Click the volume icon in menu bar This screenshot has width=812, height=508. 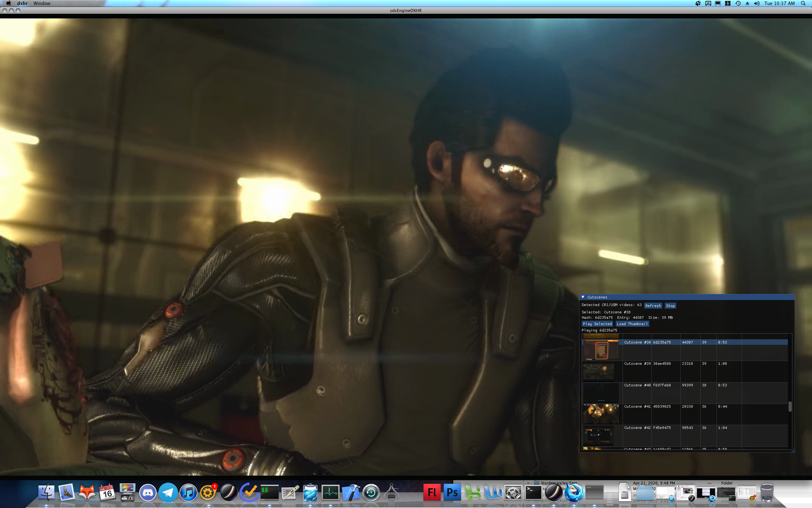coord(756,3)
